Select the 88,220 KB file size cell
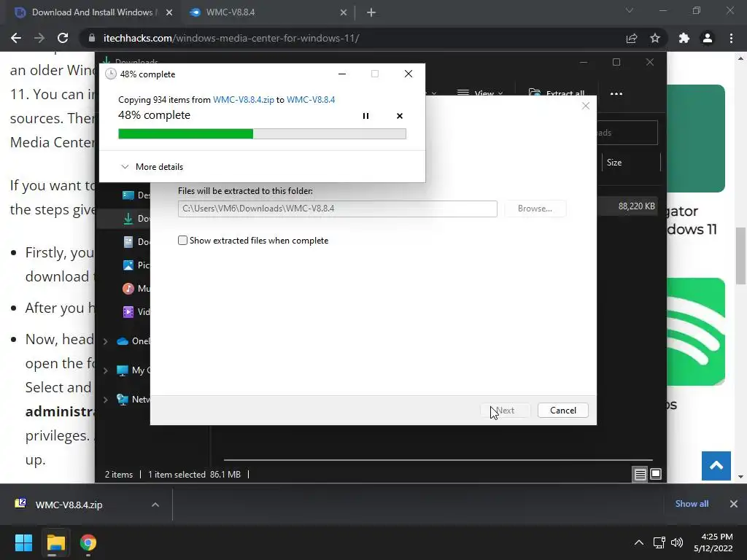 [636, 206]
